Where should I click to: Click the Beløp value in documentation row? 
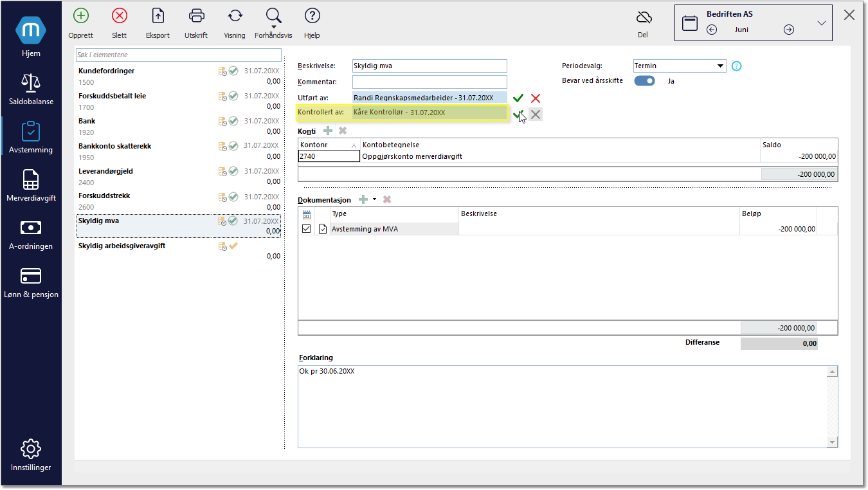(x=797, y=229)
